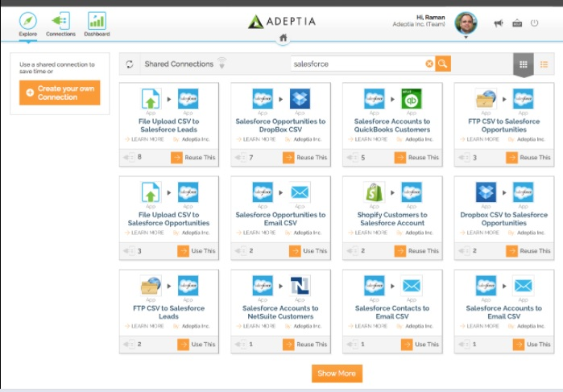
Task: Use Salesforce Accounts to Email CSV
Action: (x=532, y=344)
